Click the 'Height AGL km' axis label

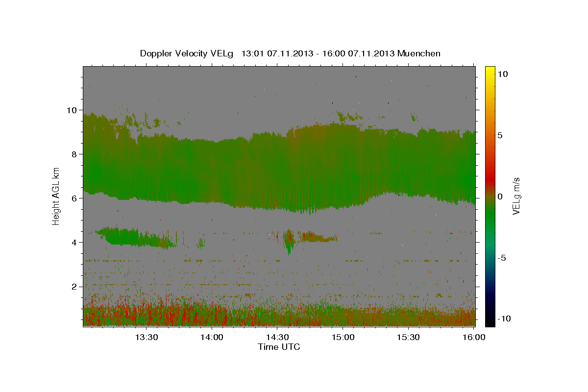pos(56,196)
